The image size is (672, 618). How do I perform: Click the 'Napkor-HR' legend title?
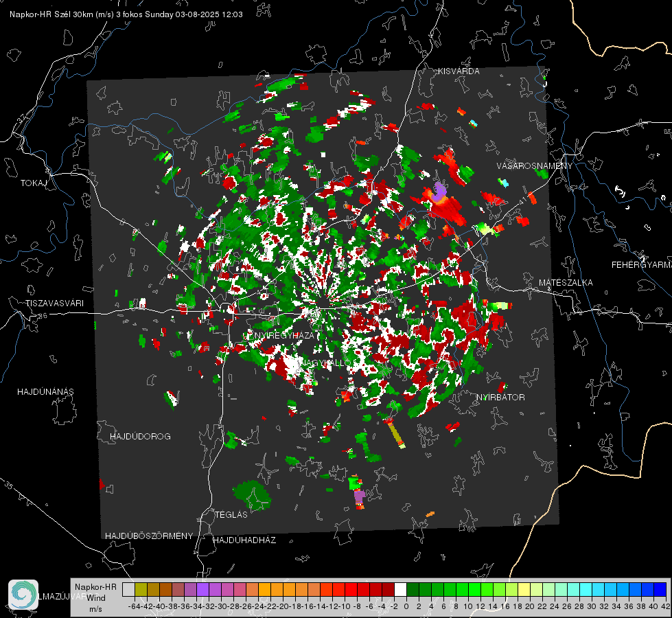pyautogui.click(x=95, y=587)
